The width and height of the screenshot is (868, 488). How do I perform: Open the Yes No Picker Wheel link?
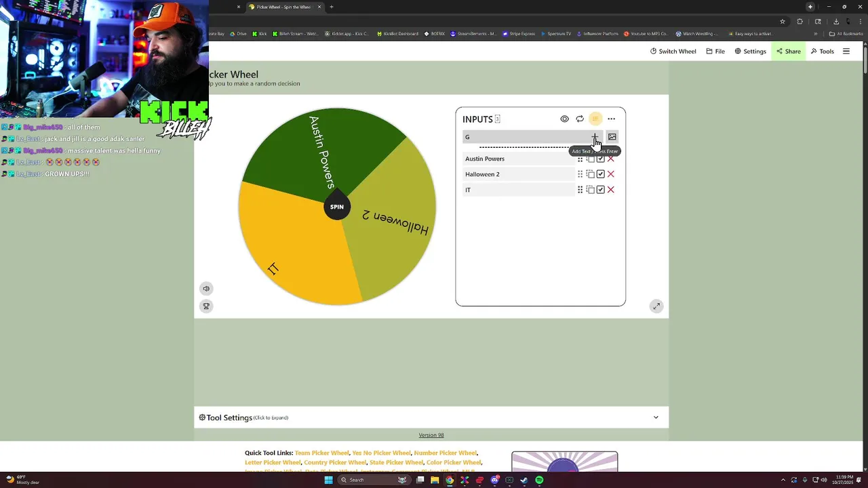click(x=381, y=453)
